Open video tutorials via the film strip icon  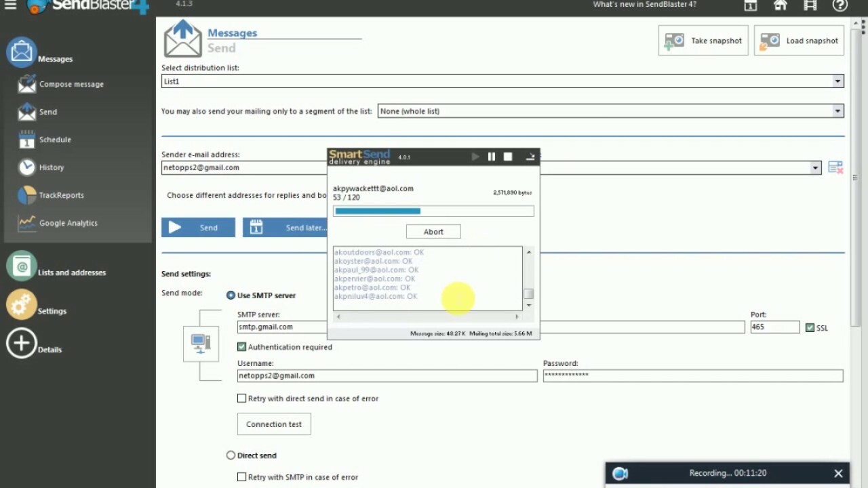click(810, 5)
